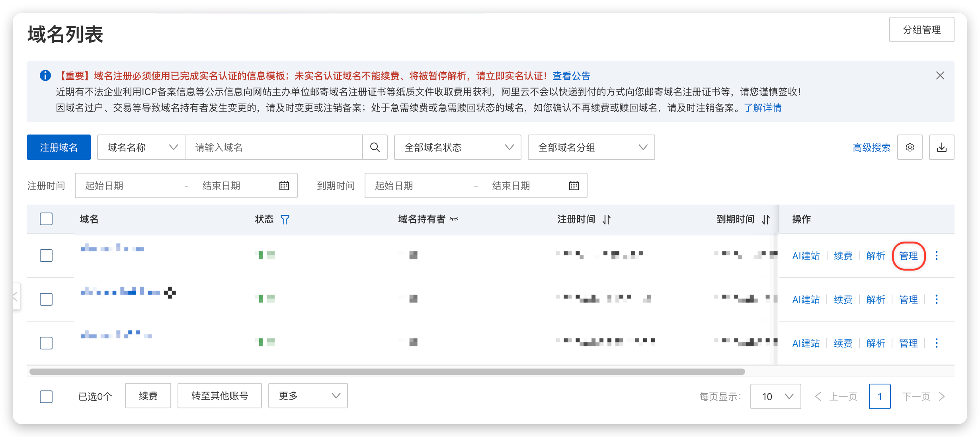Open the 全部域名状态 dropdown

pyautogui.click(x=457, y=147)
